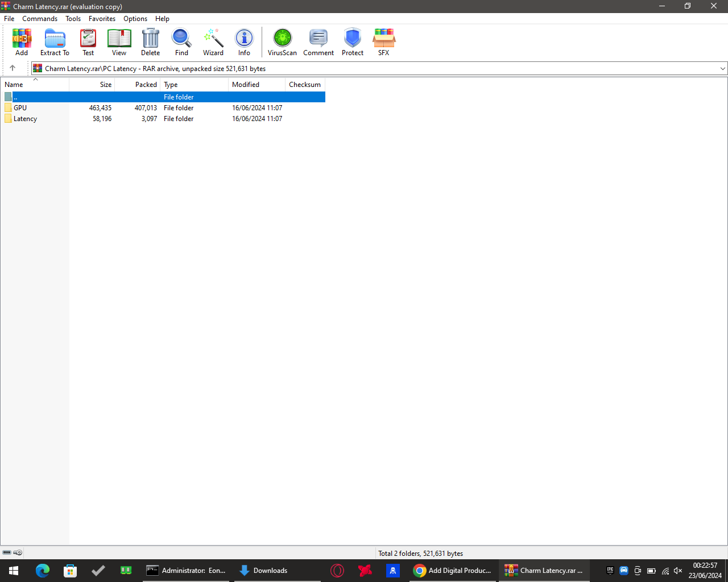This screenshot has height=582, width=728.
Task: Open Windows Start button
Action: click(14, 570)
